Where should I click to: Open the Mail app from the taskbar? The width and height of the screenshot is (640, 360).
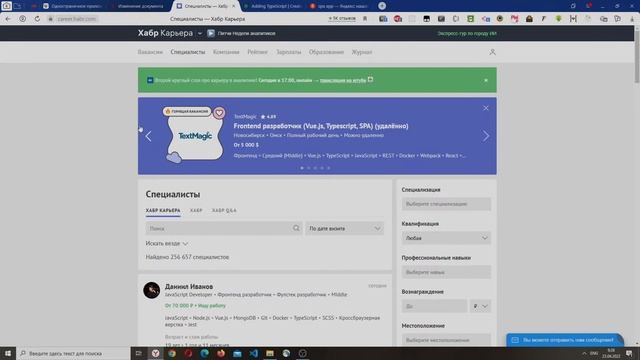pos(237,353)
